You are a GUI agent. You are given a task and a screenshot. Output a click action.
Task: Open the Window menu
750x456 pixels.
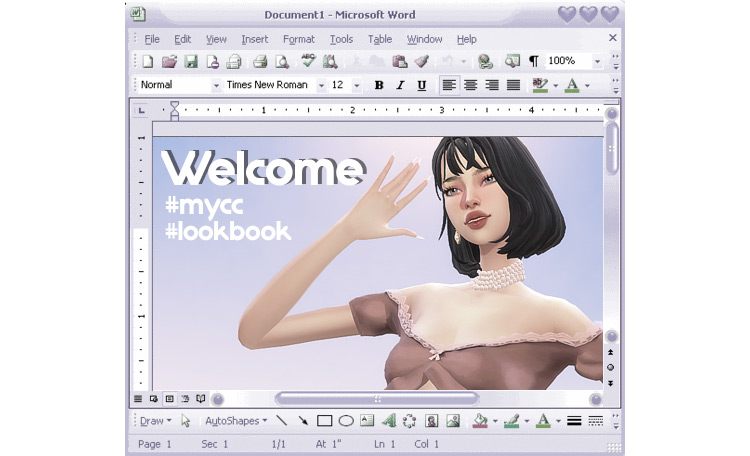click(424, 39)
